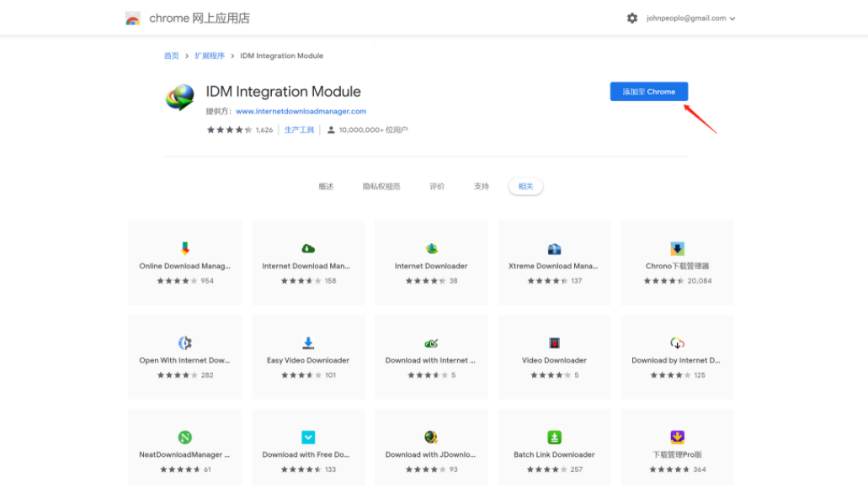The image size is (868, 493).
Task: Visit www.internetdownloadmanager.com provider link
Action: (x=301, y=111)
